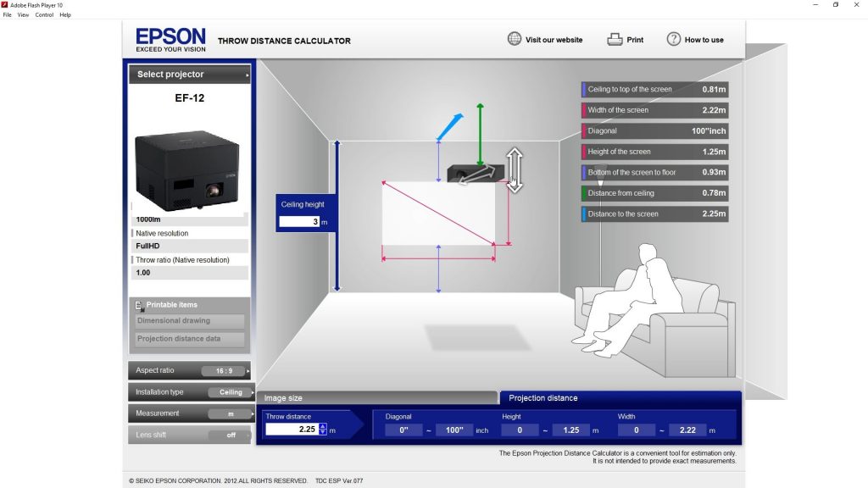Click the Height maximum 1.25 value
868x488 pixels.
click(570, 430)
